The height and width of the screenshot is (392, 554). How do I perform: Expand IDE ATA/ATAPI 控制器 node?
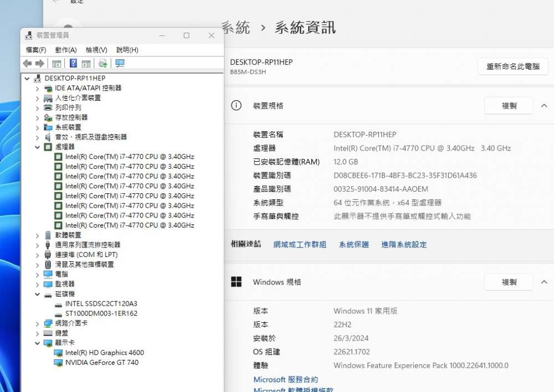point(38,88)
